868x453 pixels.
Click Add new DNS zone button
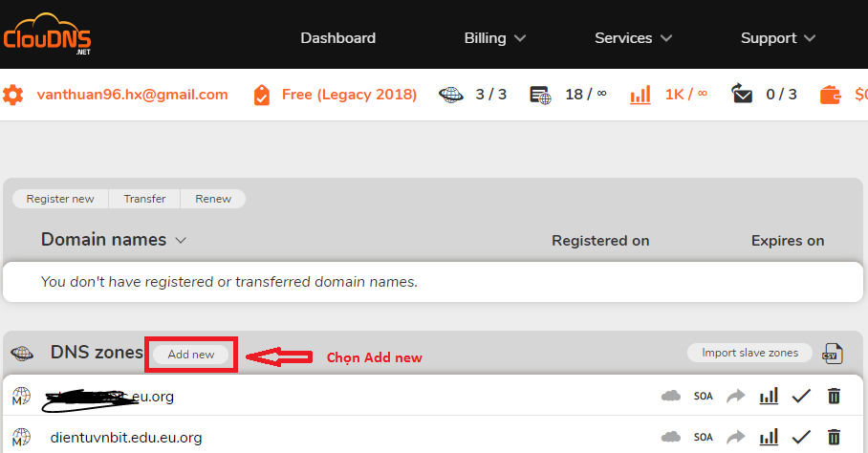pyautogui.click(x=191, y=355)
